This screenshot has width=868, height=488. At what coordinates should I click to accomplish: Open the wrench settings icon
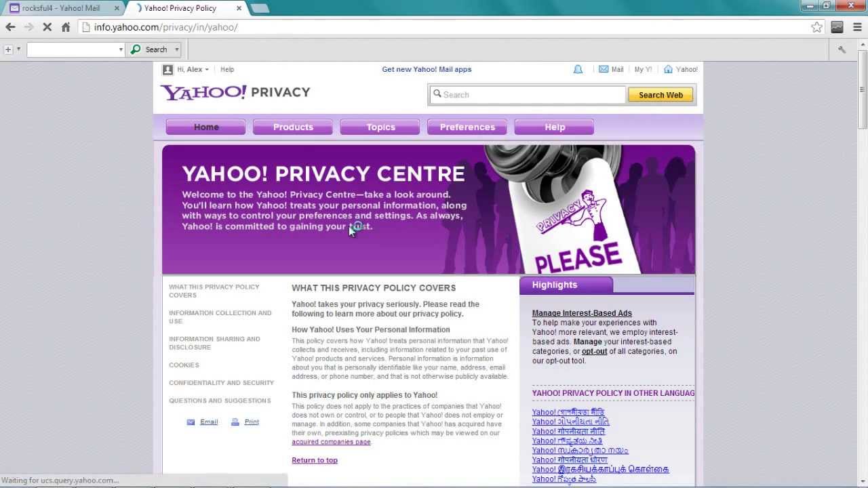click(842, 49)
